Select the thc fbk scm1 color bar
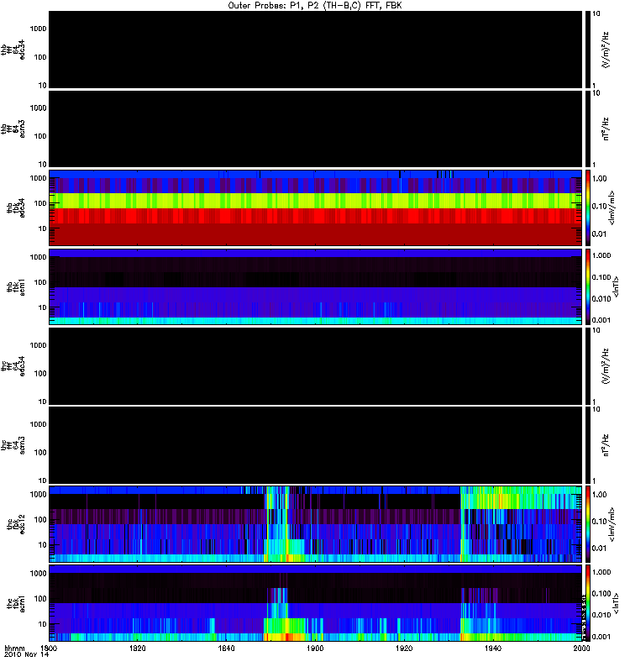Viewport: 630px width, 672px height. click(588, 602)
